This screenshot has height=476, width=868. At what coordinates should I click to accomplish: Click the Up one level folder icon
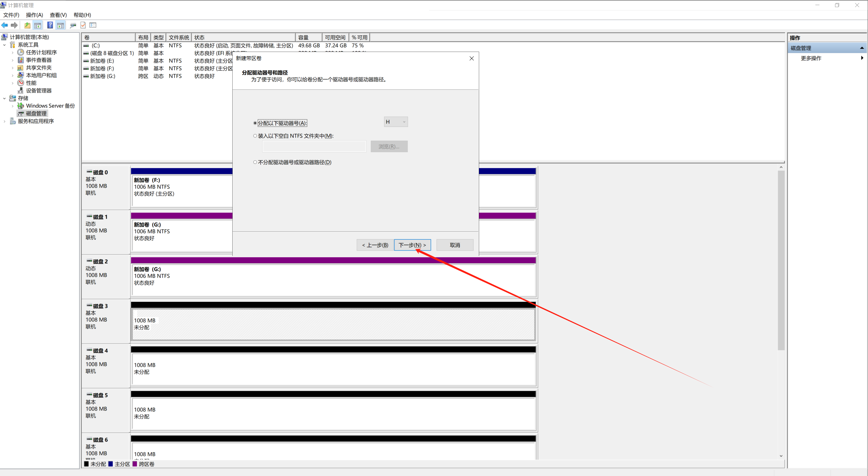pos(27,25)
